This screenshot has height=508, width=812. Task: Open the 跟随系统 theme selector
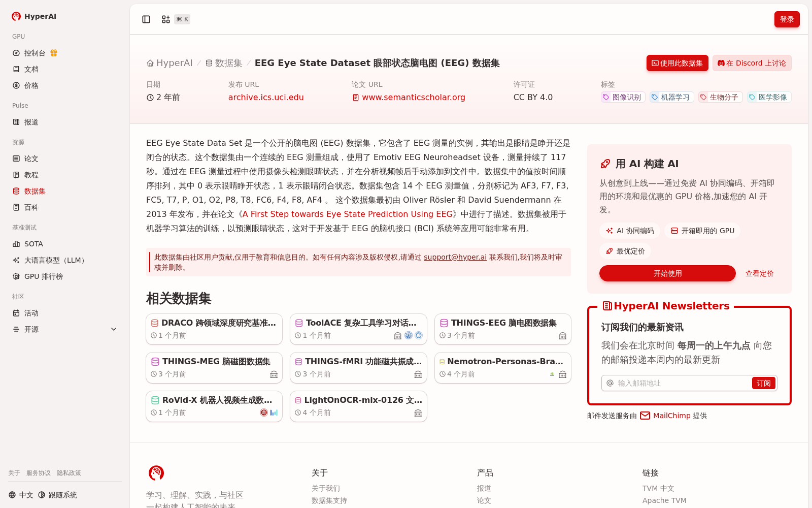(57, 495)
